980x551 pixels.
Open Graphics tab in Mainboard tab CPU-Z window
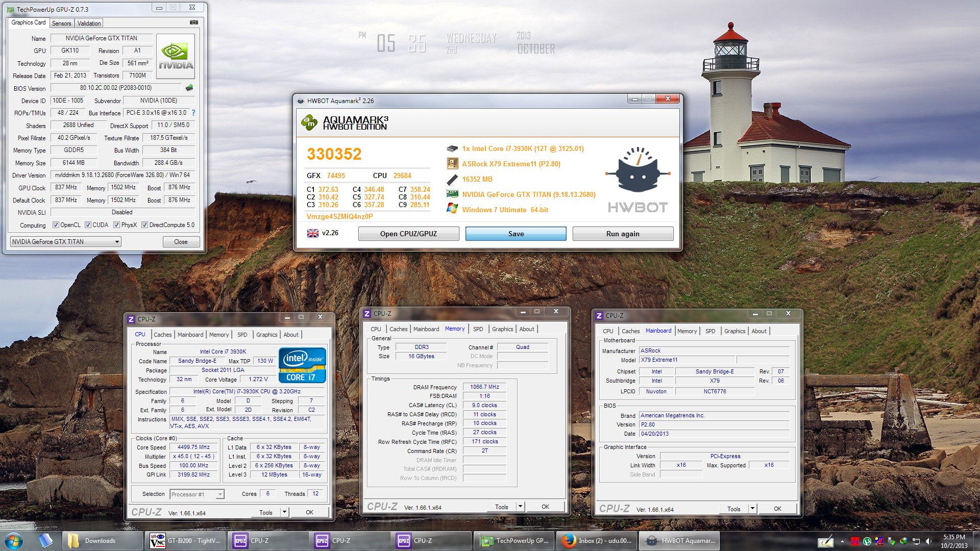coord(734,331)
